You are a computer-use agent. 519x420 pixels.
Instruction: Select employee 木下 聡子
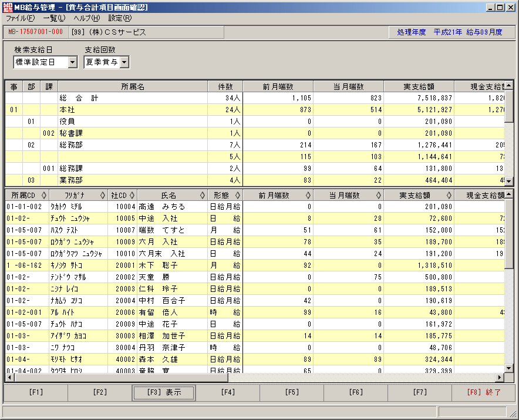point(255,266)
